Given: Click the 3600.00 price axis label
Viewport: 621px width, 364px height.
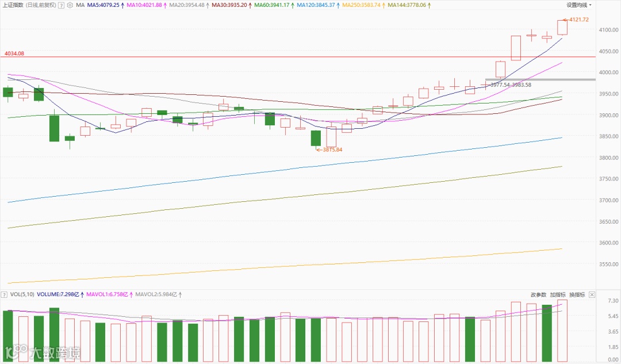Looking at the screenshot, I should (609, 243).
